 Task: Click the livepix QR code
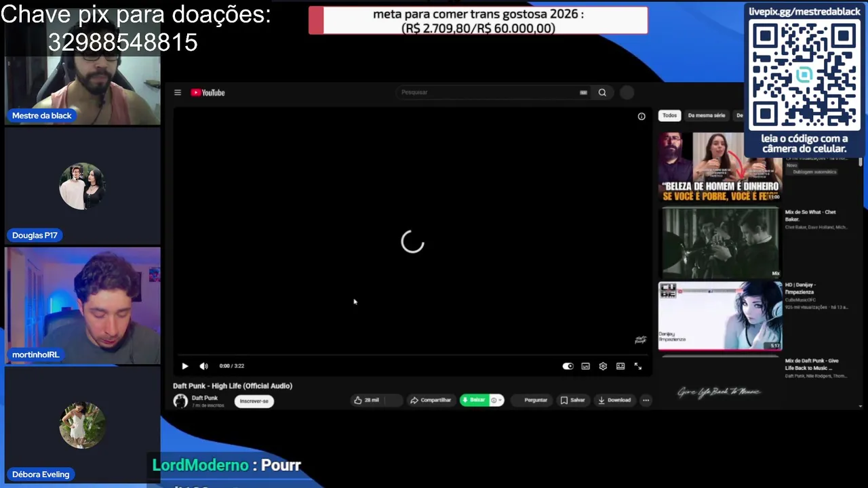pyautogui.click(x=804, y=76)
